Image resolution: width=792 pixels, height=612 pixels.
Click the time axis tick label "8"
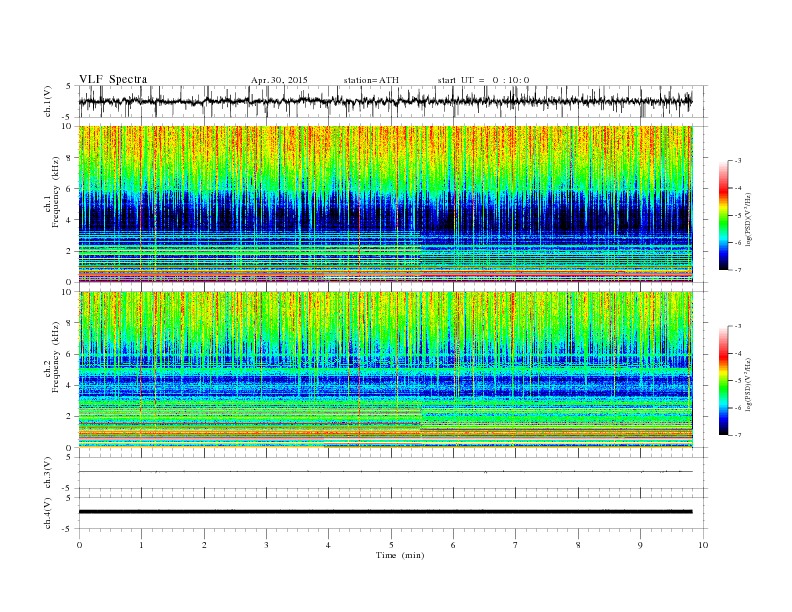tap(578, 545)
